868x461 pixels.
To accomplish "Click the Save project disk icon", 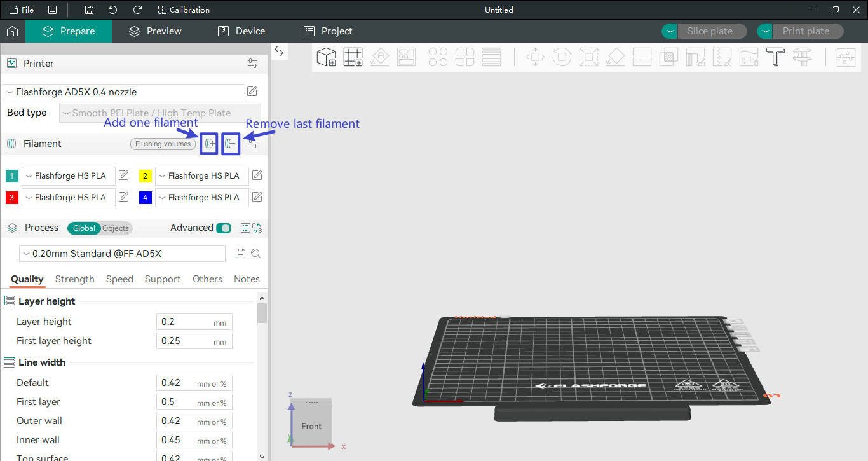I will pos(89,10).
